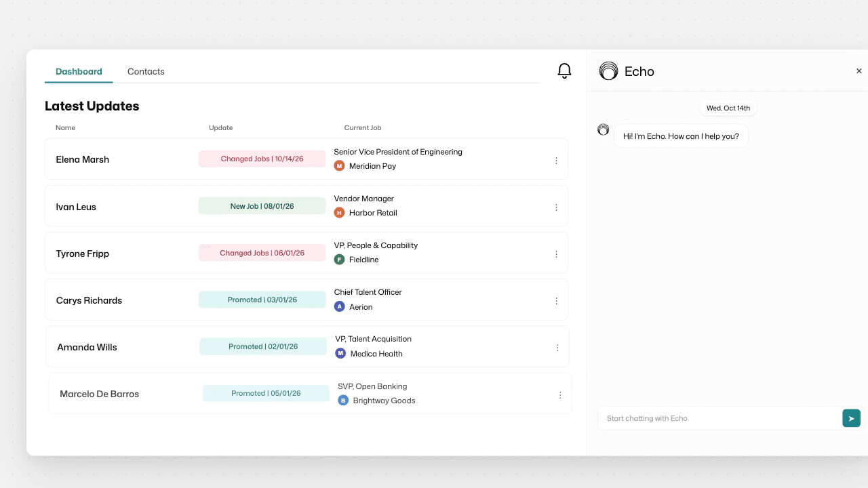The width and height of the screenshot is (868, 488).
Task: Close the Echo chat panel
Action: tap(859, 71)
